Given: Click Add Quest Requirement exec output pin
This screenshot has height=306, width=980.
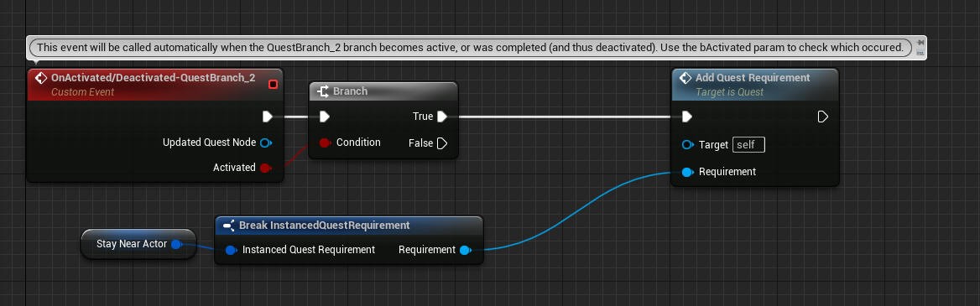Looking at the screenshot, I should [822, 117].
